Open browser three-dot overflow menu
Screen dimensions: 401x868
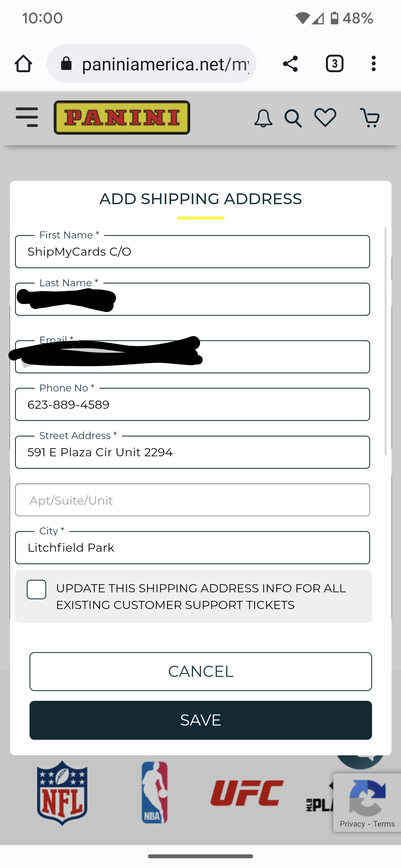click(x=373, y=64)
